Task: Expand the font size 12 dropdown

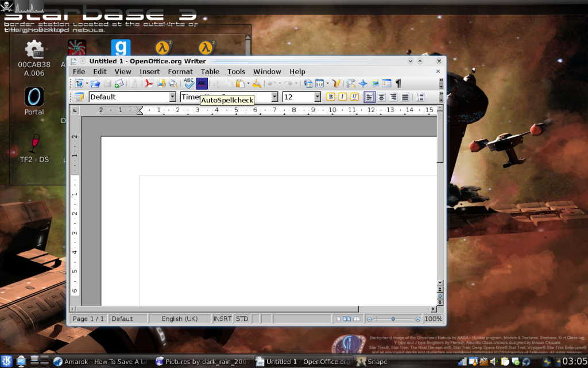Action: 318,97
